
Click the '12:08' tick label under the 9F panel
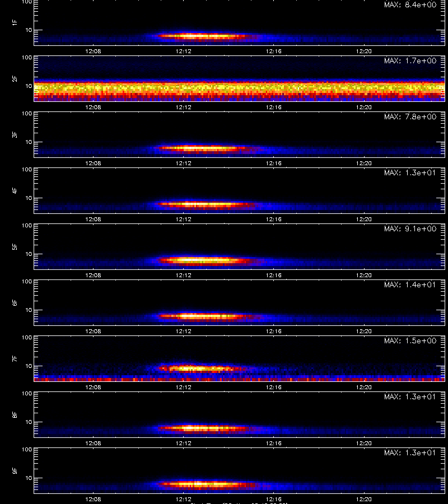coord(93,499)
